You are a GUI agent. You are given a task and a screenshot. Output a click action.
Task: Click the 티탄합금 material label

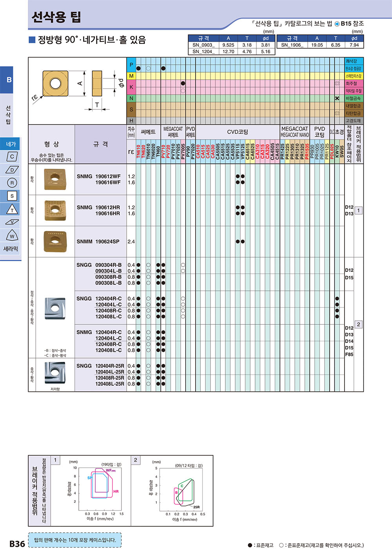[x=354, y=113]
